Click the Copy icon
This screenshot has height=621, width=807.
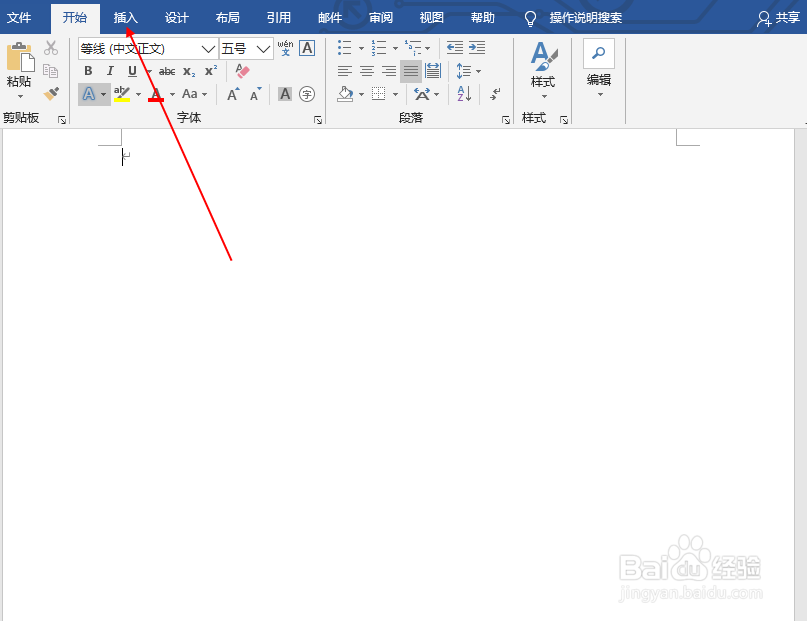click(50, 71)
